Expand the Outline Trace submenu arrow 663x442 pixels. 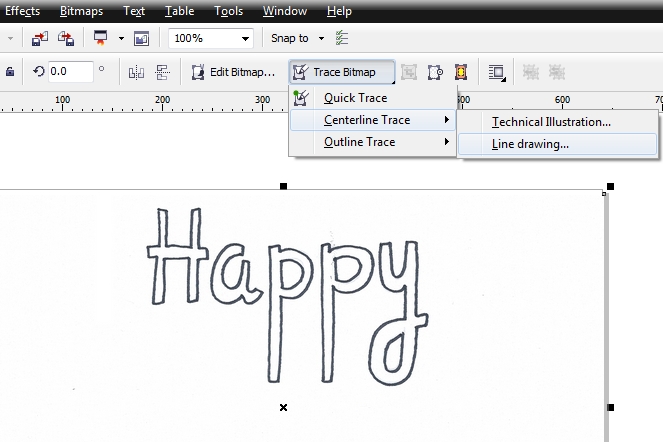pos(447,142)
